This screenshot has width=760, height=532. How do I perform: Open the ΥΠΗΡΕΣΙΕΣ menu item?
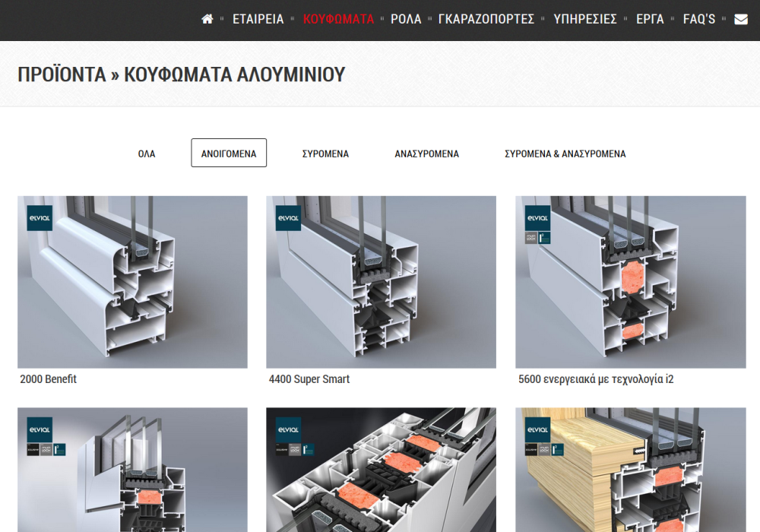click(x=585, y=20)
